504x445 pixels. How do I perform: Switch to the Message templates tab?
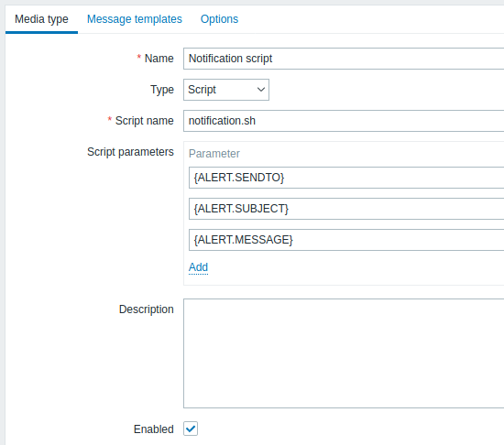(x=135, y=19)
